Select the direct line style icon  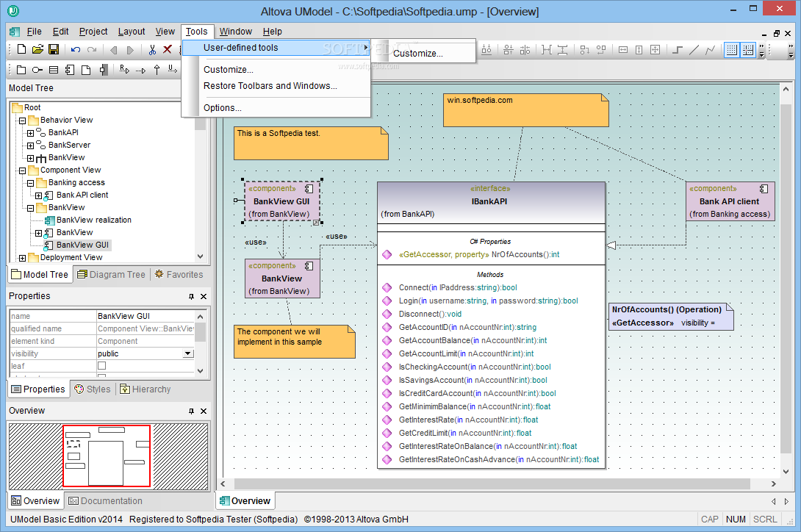click(x=694, y=49)
